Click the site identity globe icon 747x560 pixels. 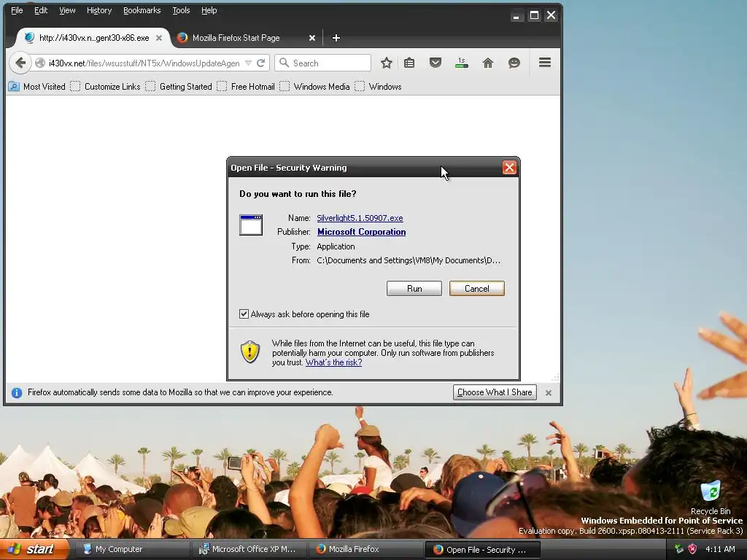pyautogui.click(x=40, y=63)
